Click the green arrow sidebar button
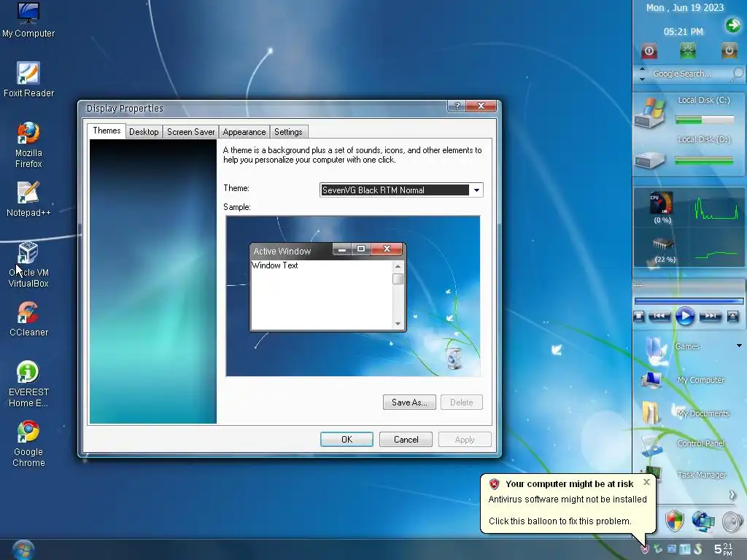This screenshot has height=560, width=747. [x=732, y=25]
